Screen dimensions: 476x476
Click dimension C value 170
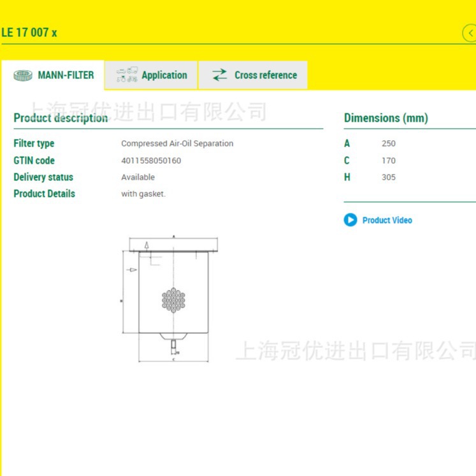pyautogui.click(x=389, y=161)
